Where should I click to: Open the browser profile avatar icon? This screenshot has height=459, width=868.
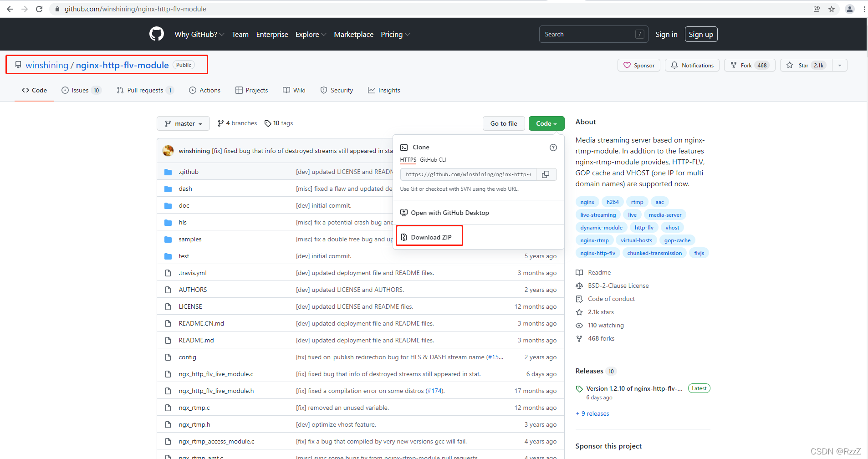(850, 9)
